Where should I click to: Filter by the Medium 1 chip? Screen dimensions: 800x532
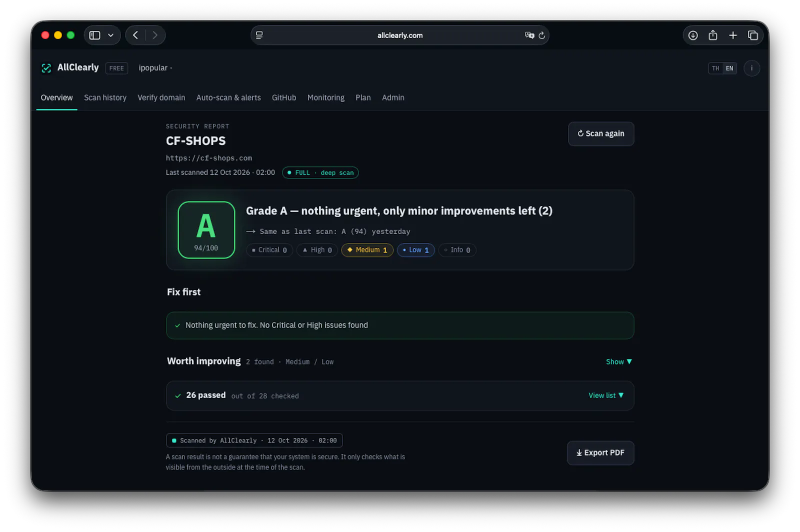pos(367,250)
